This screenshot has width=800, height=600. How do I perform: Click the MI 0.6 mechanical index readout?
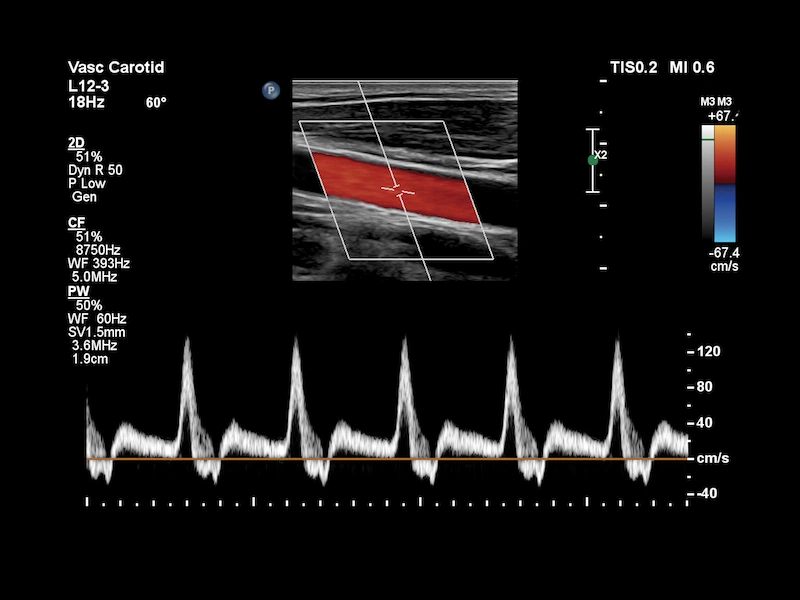pos(692,67)
